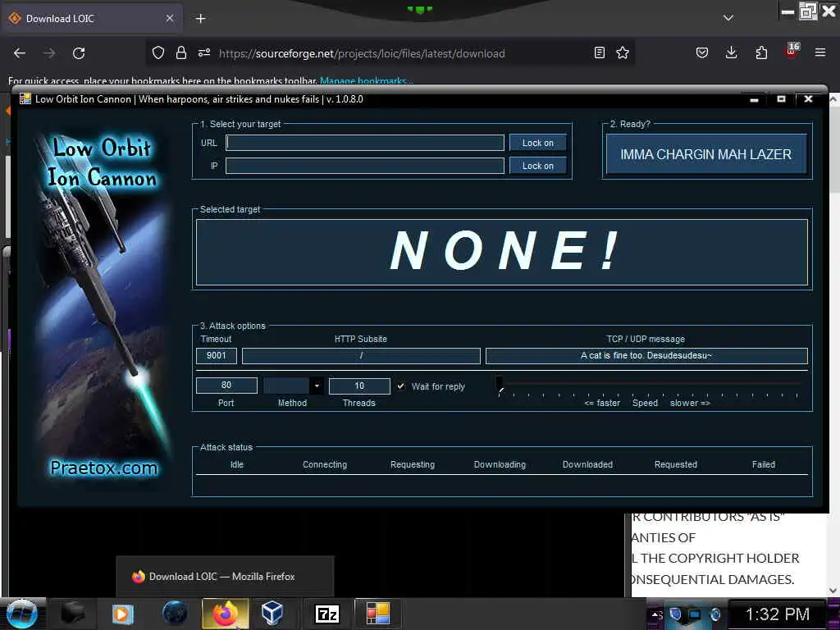Toggle reader view in the address bar
This screenshot has height=630, width=840.
600,52
